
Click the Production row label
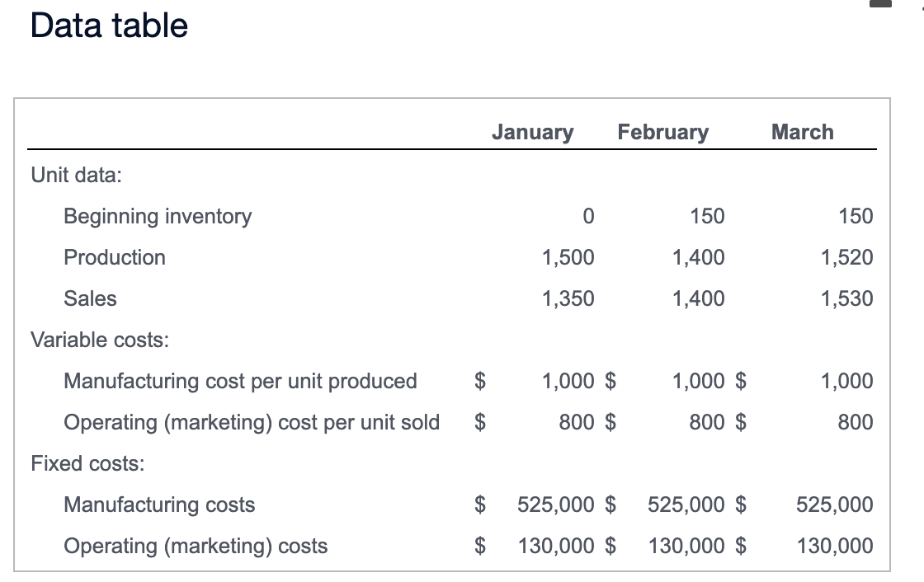click(x=115, y=257)
